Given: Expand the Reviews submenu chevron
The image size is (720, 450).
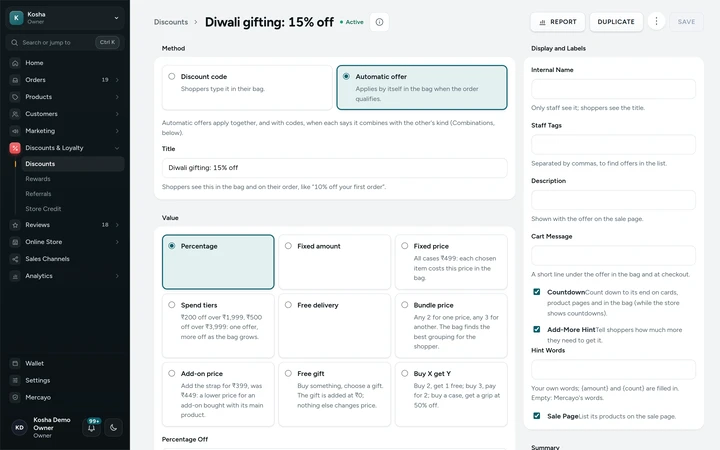Looking at the screenshot, I should [x=117, y=225].
